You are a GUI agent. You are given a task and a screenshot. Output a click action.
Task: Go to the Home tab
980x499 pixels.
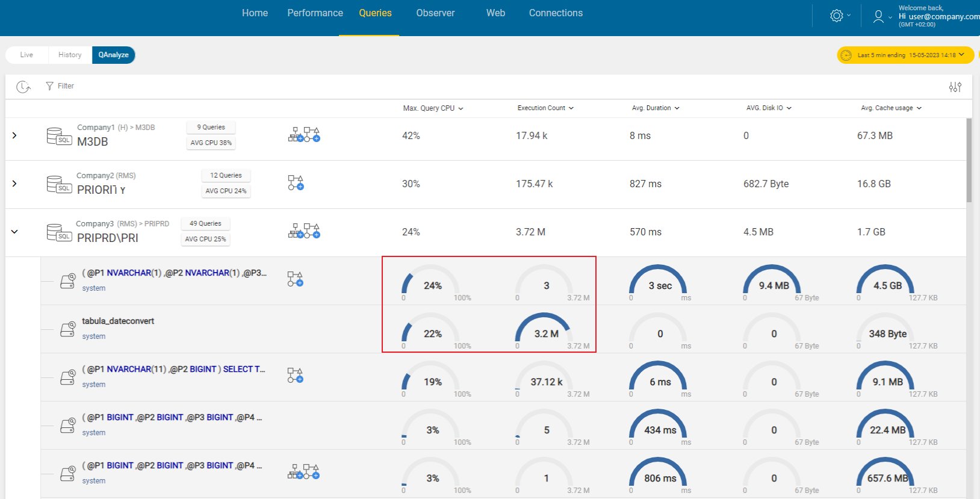coord(255,13)
